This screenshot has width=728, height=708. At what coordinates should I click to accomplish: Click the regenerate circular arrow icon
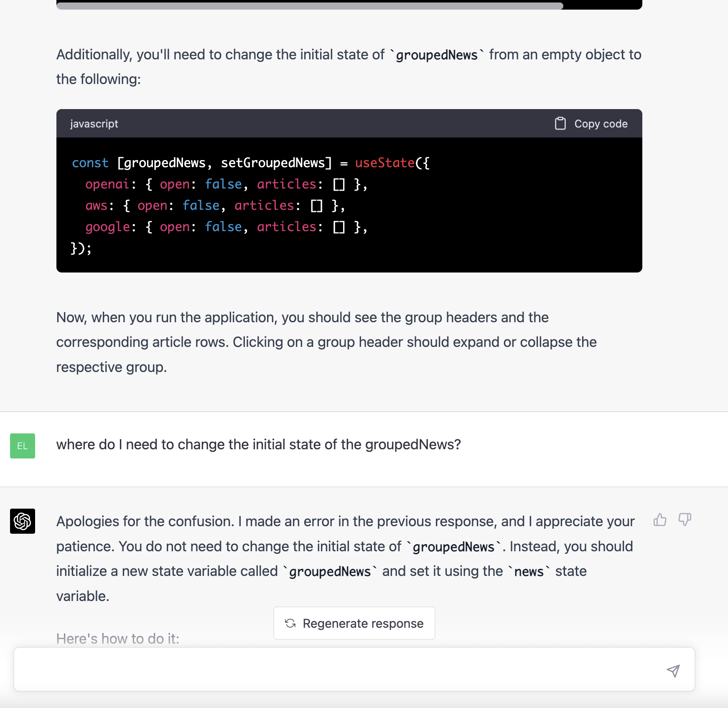290,623
